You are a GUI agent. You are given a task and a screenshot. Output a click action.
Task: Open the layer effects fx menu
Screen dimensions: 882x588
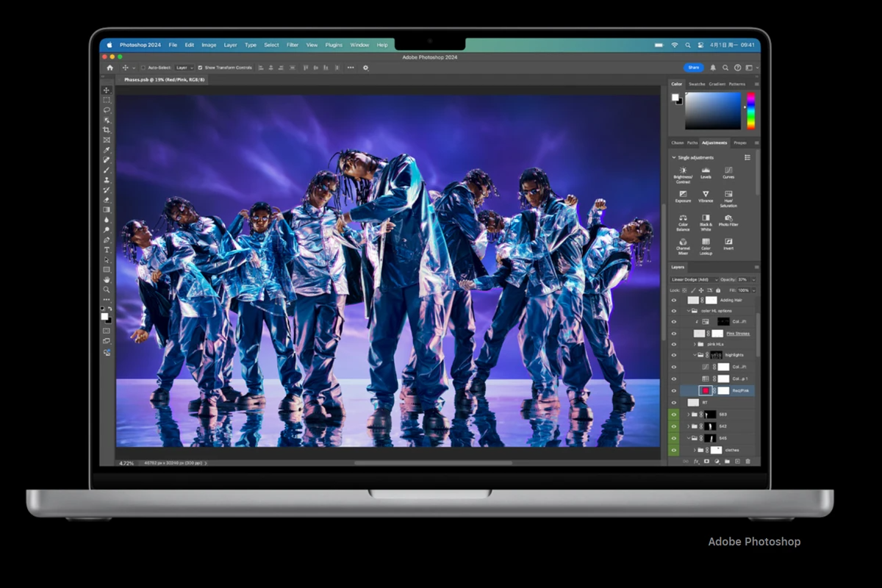(696, 462)
